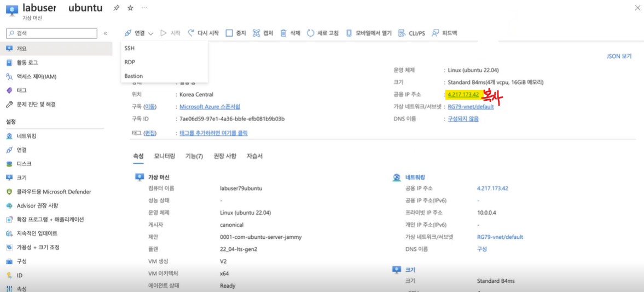
Task: Click the 0001-com-ubuntu-server-jammy offer value
Action: pyautogui.click(x=261, y=237)
